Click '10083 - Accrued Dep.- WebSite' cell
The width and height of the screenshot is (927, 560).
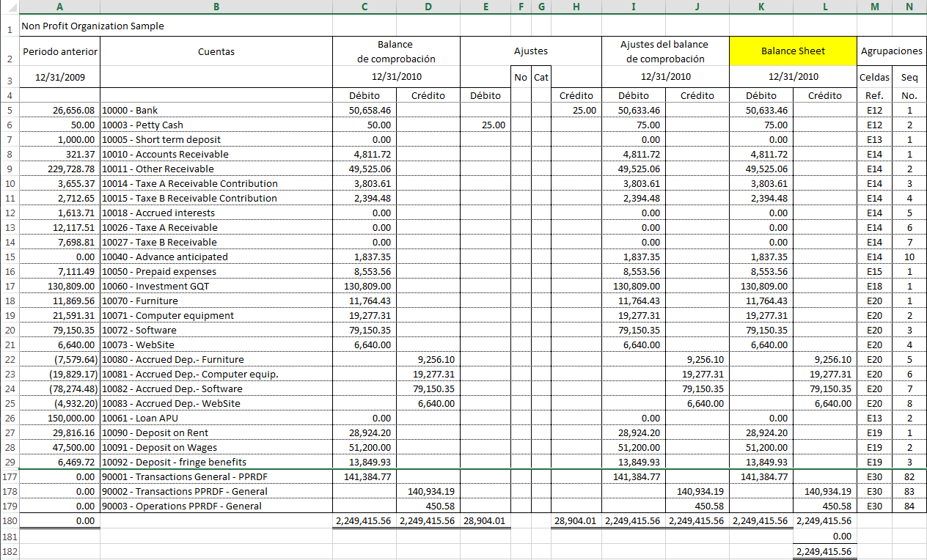click(216, 403)
